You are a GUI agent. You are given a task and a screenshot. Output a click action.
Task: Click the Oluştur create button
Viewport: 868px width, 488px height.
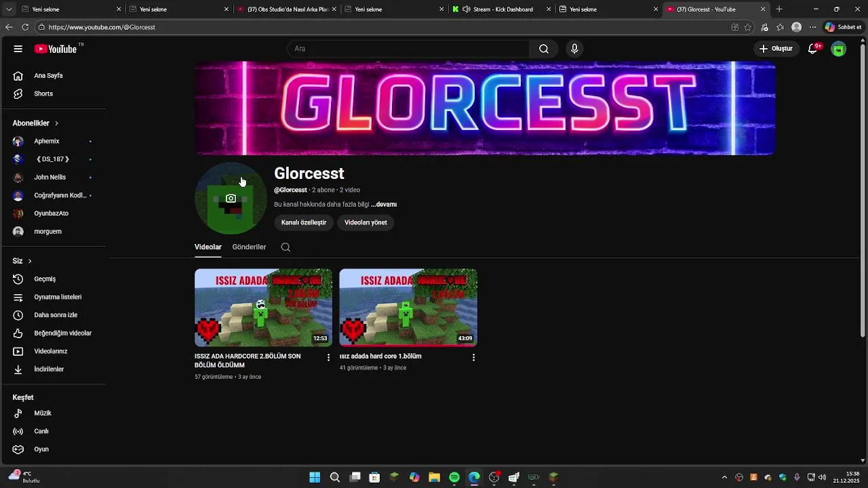point(776,49)
